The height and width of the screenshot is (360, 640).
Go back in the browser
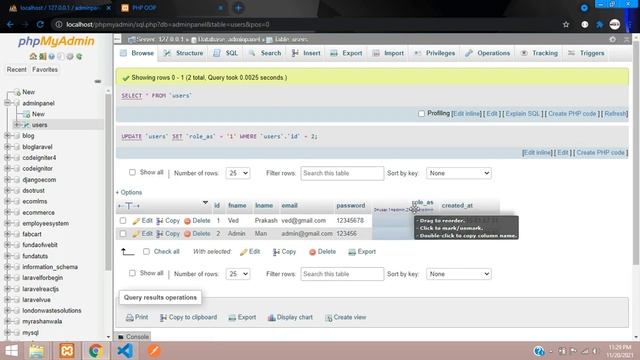(10, 24)
